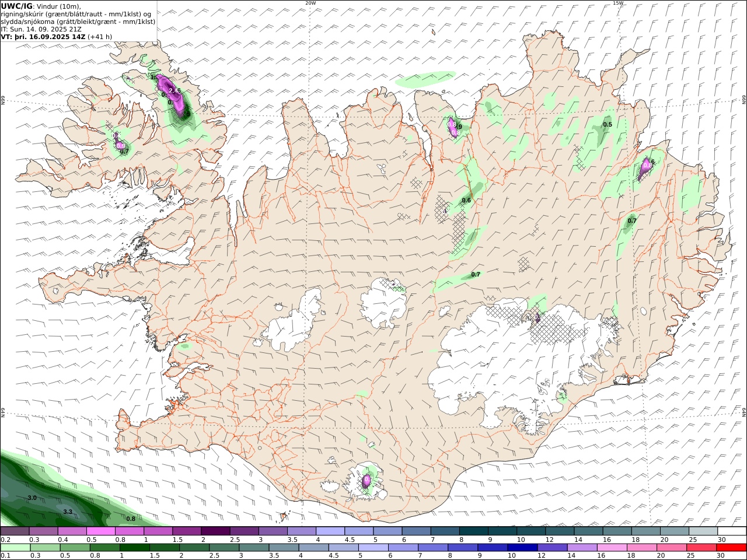Pick the dark green 1–1.5 swatch in the lower legend row
747x560 pixels.
point(135,548)
